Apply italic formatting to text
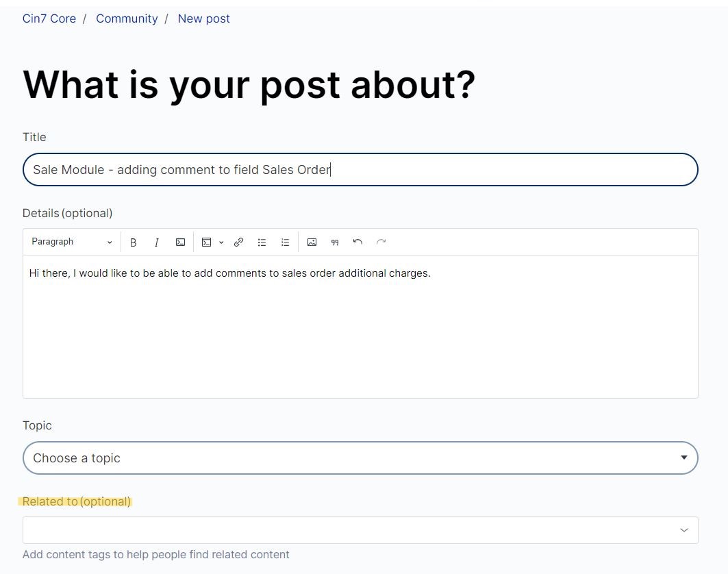The image size is (728, 574). click(x=157, y=242)
